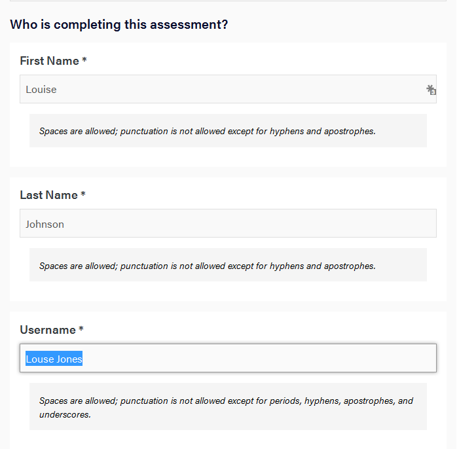Click empty space inside the Username box
Viewport: 476px width, 449px height.
click(258, 358)
